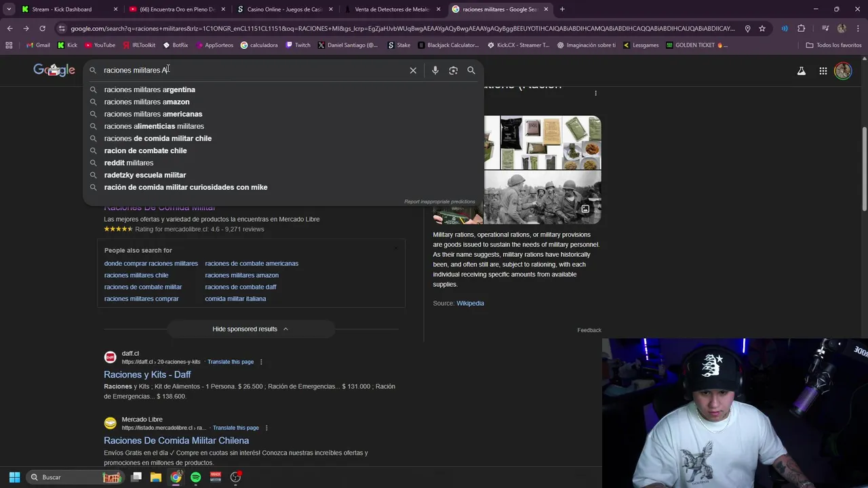Select suggestion raciones alimenticias militares
Screen dimensions: 868x488
point(283,126)
